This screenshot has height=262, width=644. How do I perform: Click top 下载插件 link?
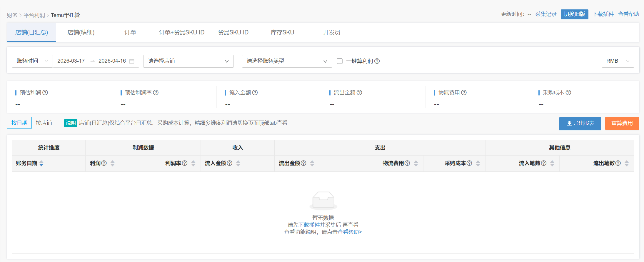pyautogui.click(x=603, y=14)
